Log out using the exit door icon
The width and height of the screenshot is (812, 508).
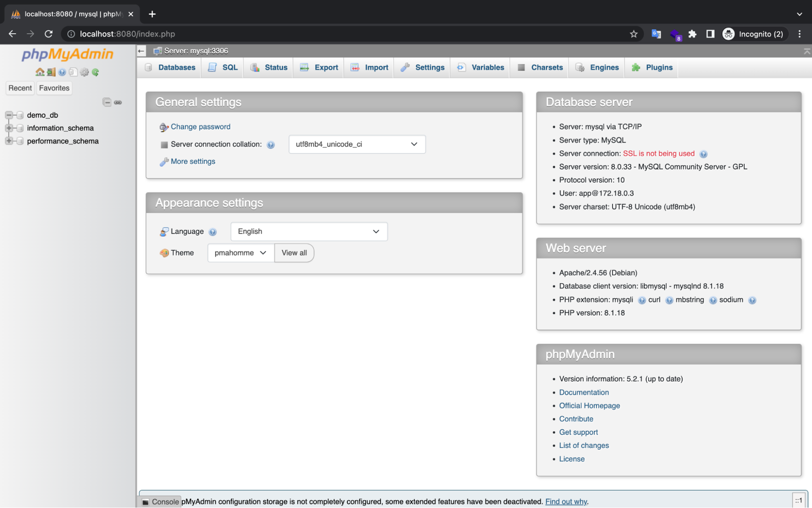[x=51, y=72]
